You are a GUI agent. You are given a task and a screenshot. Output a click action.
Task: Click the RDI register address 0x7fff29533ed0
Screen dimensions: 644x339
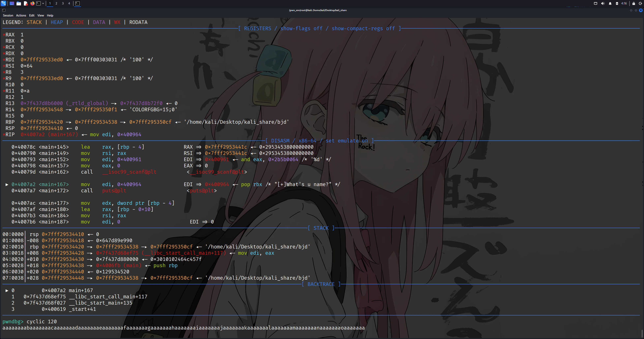point(42,60)
